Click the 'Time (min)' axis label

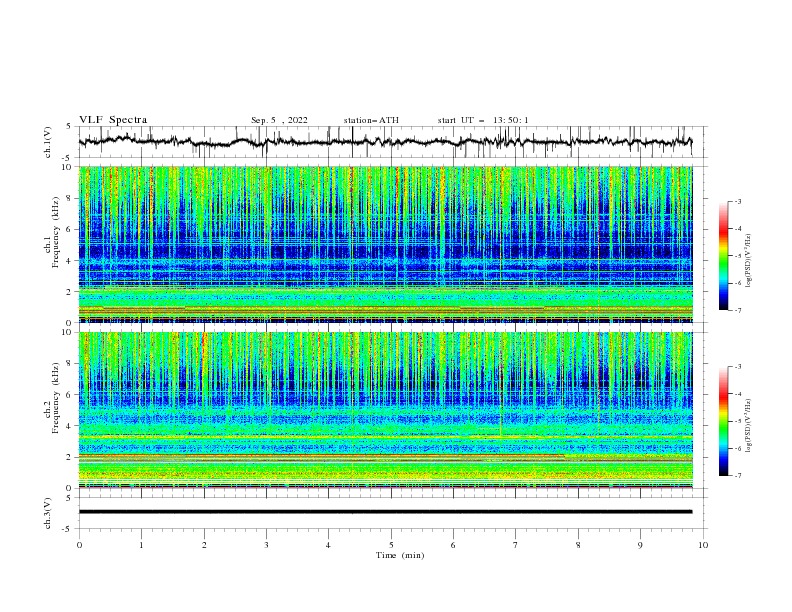coord(400,555)
